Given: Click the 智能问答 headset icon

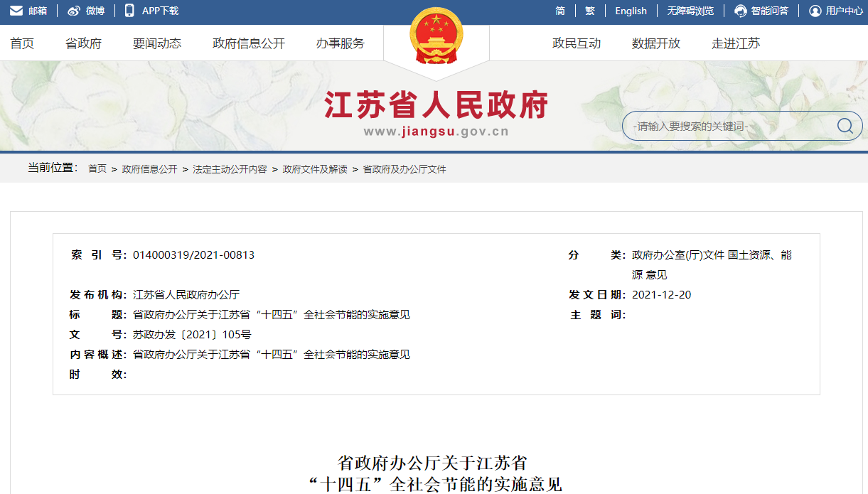Looking at the screenshot, I should pyautogui.click(x=741, y=11).
